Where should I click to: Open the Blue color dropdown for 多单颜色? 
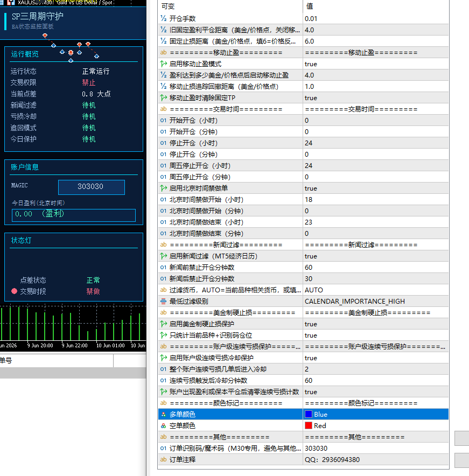coord(376,415)
